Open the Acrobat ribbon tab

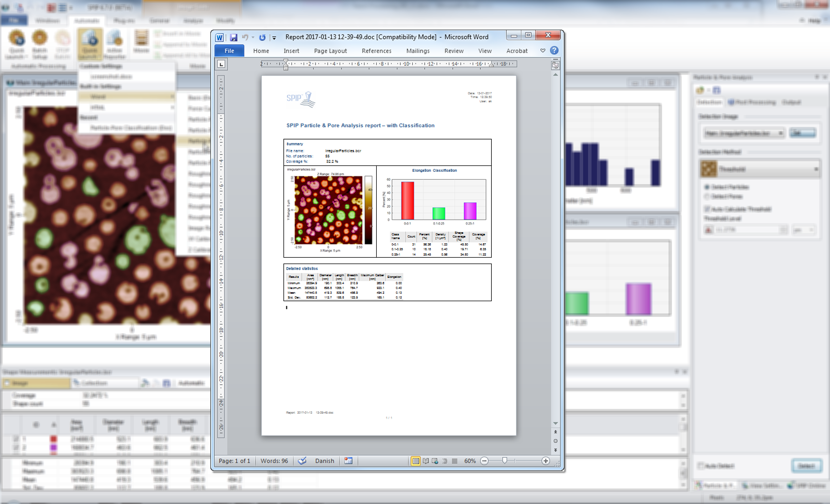tap(517, 51)
